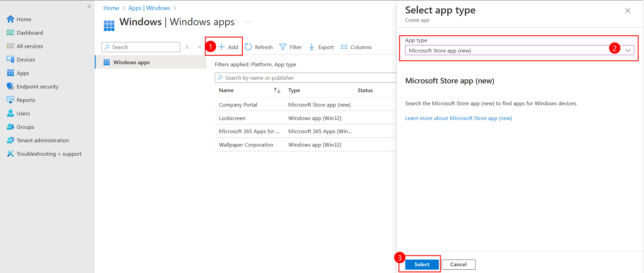Click the Status column header
The image size is (644, 273).
365,90
